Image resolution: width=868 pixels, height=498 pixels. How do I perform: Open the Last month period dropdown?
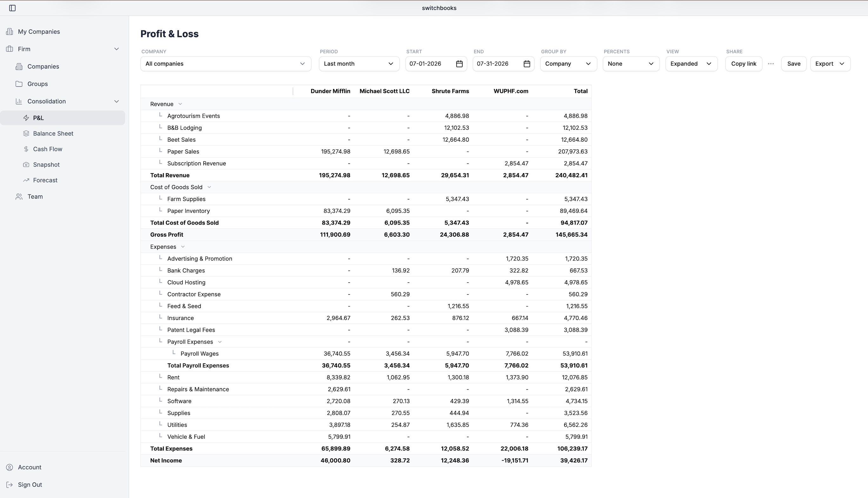coord(359,64)
